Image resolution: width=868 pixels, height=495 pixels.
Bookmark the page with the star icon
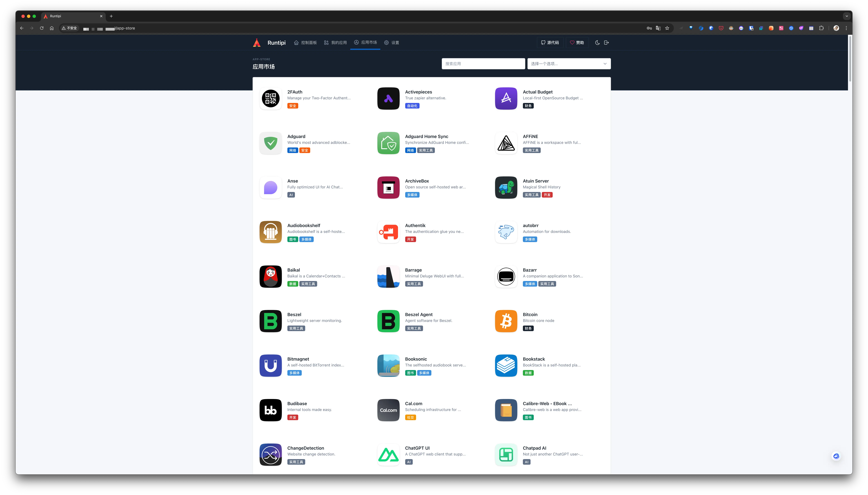coord(667,28)
